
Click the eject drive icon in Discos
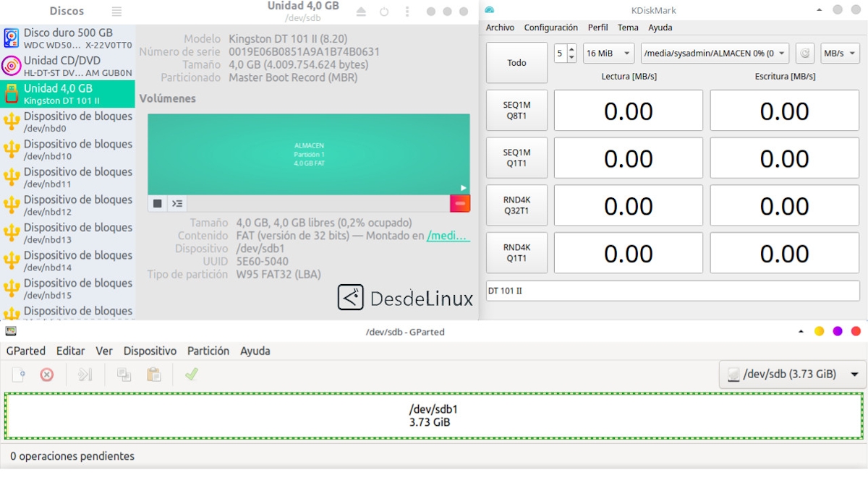362,12
